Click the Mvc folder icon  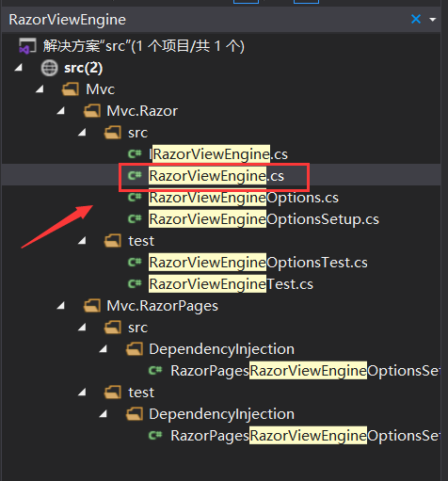point(71,89)
